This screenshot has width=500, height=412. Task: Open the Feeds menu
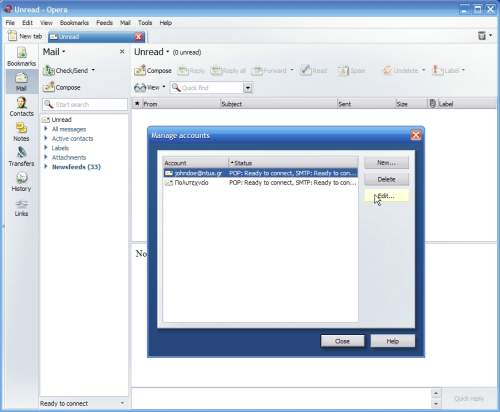[x=104, y=23]
